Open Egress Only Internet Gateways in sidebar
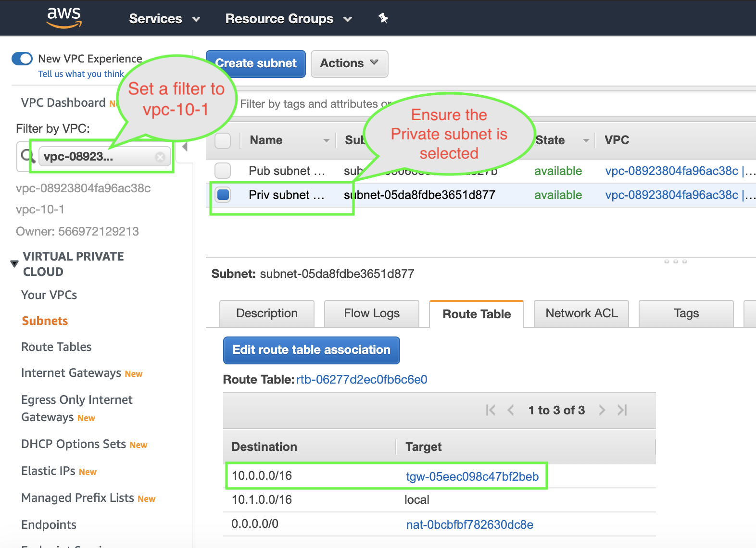756x548 pixels. coord(77,409)
